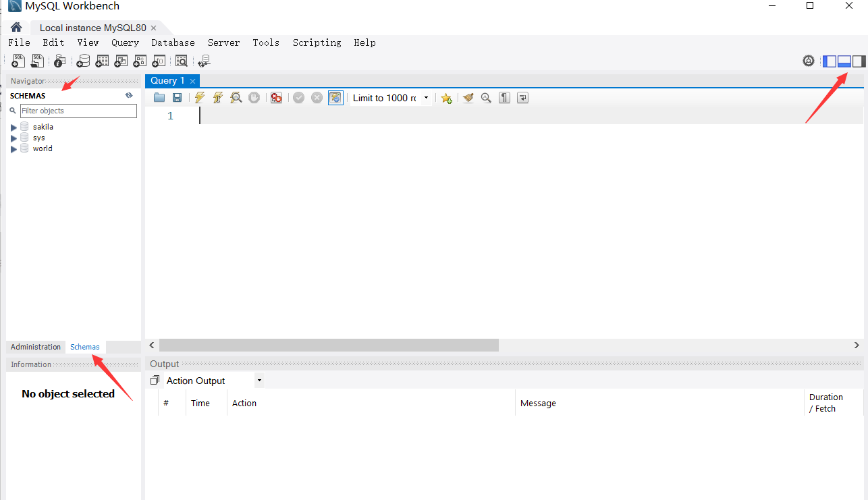Open the Scripting menu
The image size is (868, 500).
[317, 43]
